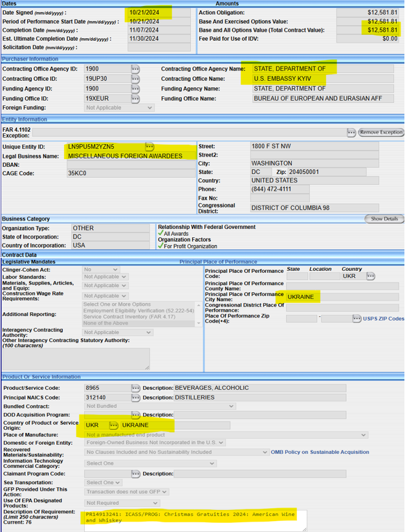Click Unique Entity ID field LN9PU5M2YZN5
This screenshot has width=407, height=532.
pos(105,147)
